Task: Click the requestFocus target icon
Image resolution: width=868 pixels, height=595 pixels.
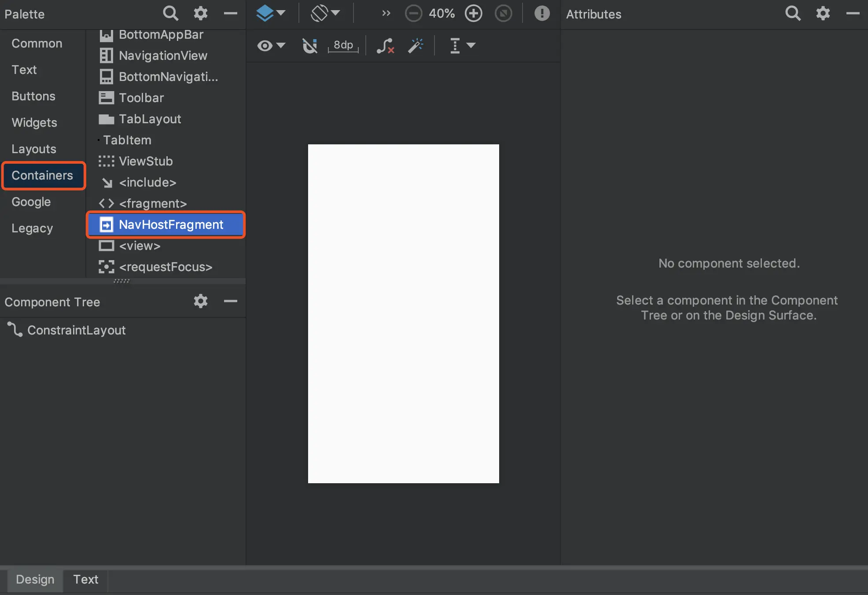Action: point(107,267)
